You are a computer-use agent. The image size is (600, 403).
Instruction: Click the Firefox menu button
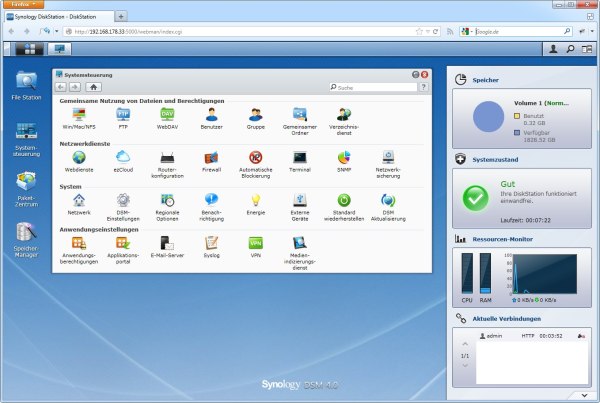[x=23, y=4]
